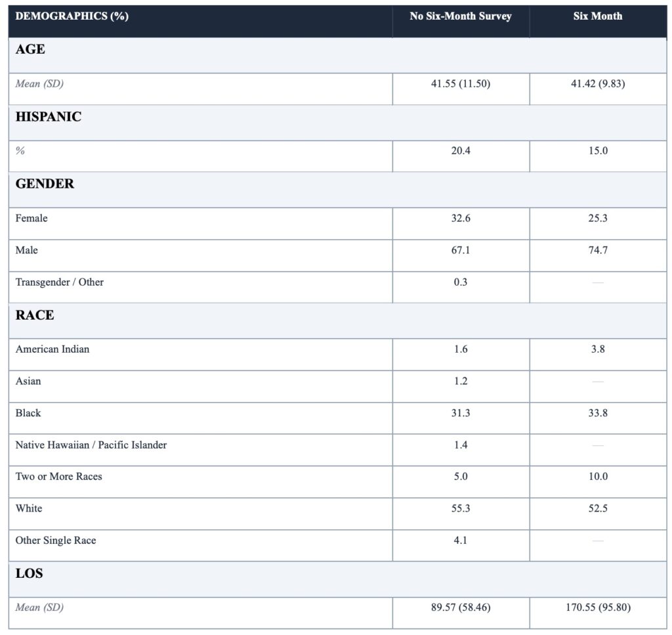Click the Other Single Race row label
The image size is (672, 635).
pos(56,540)
